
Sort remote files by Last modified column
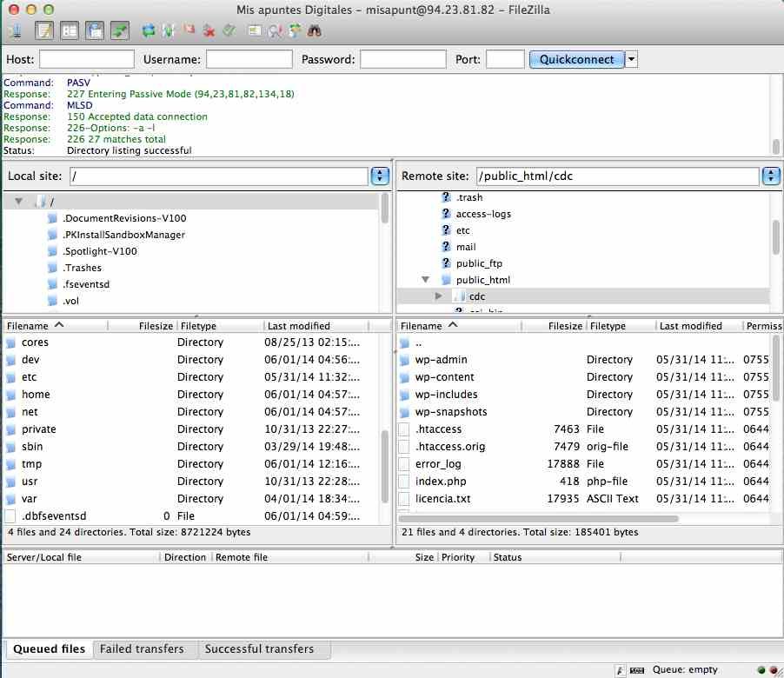[698, 326]
